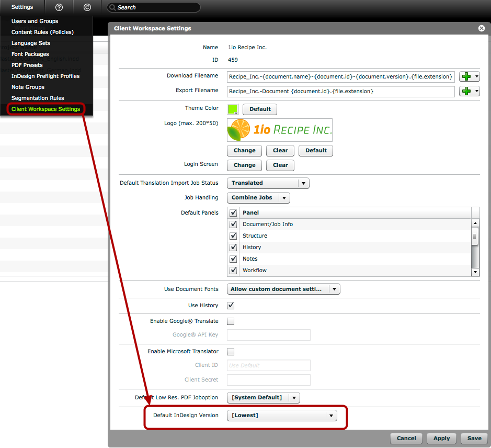Click the Search field in top bar
The image size is (491, 448).
pyautogui.click(x=154, y=7)
